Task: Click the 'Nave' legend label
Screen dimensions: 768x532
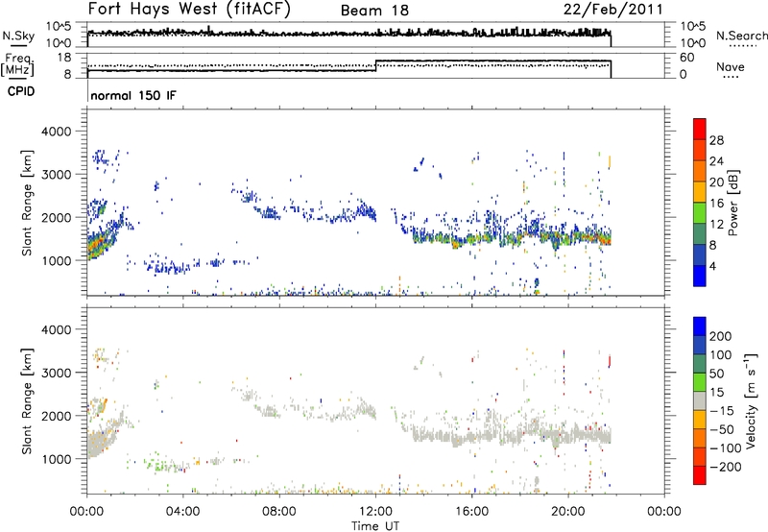Action: coord(731,67)
